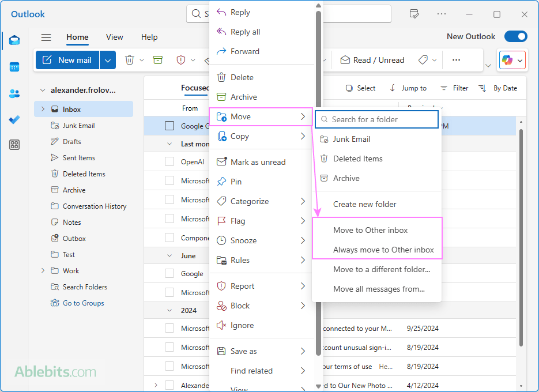Image resolution: width=539 pixels, height=392 pixels.
Task: Open the Categorize dropdown arrow in ribbon
Action: 435,60
